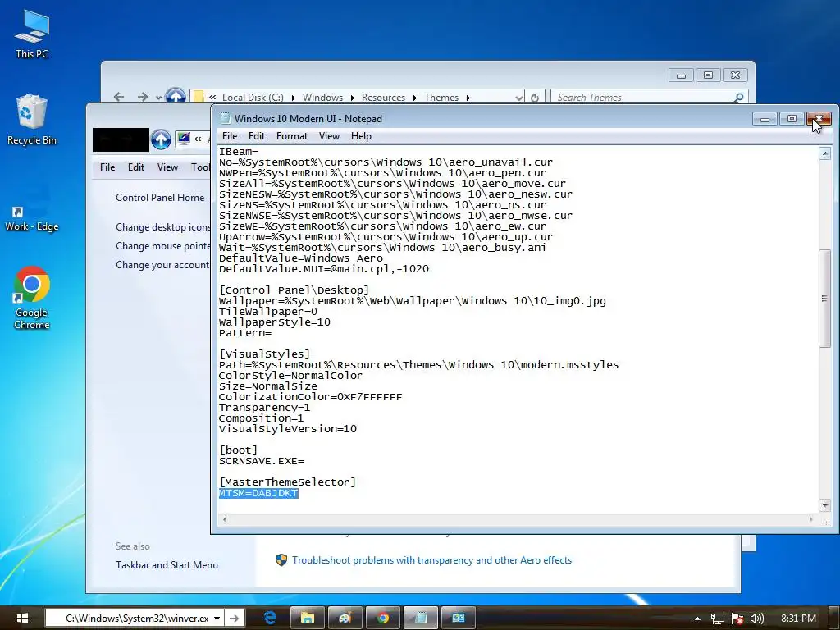Screen dimensions: 840x630
Task: Open the Start menu Windows logo
Action: pos(22,618)
